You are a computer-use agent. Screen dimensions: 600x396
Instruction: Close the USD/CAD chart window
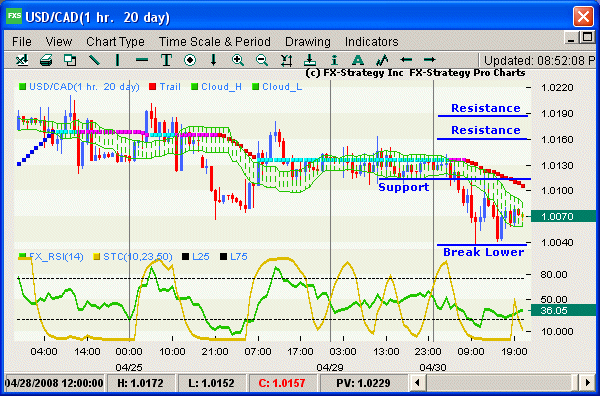tap(583, 16)
